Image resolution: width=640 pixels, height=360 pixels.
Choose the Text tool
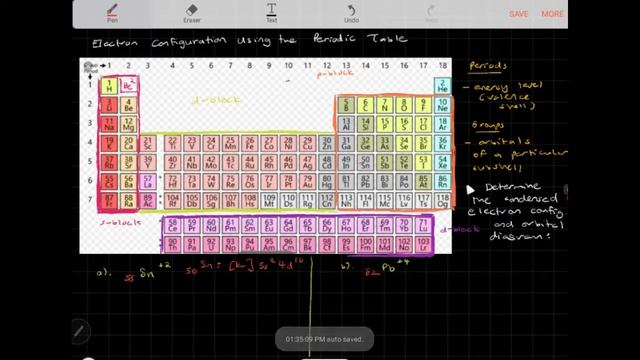coord(271,13)
